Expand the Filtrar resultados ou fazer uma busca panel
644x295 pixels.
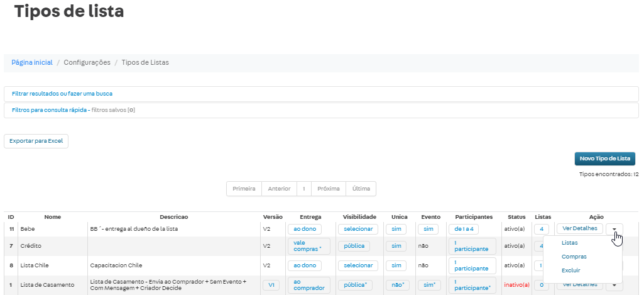[62, 94]
